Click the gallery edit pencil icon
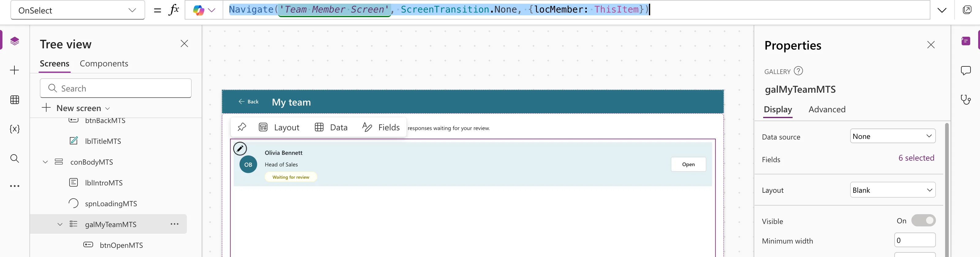Viewport: 980px width, 257px height. 240,149
